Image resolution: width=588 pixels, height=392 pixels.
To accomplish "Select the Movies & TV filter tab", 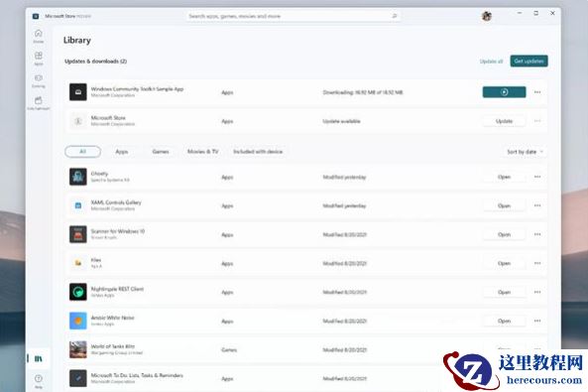I will click(203, 151).
